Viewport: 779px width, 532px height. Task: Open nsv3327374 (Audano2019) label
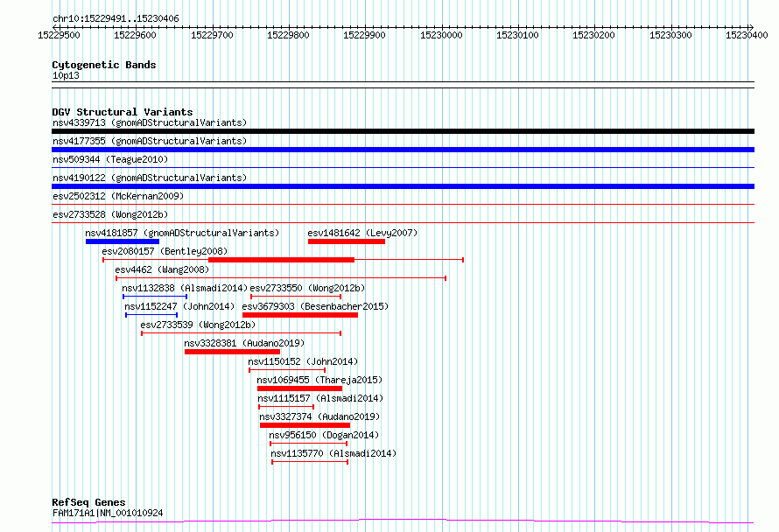coord(319,416)
